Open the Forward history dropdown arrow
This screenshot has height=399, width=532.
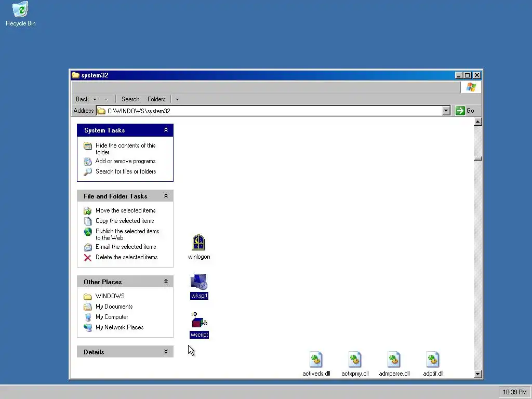coord(106,99)
